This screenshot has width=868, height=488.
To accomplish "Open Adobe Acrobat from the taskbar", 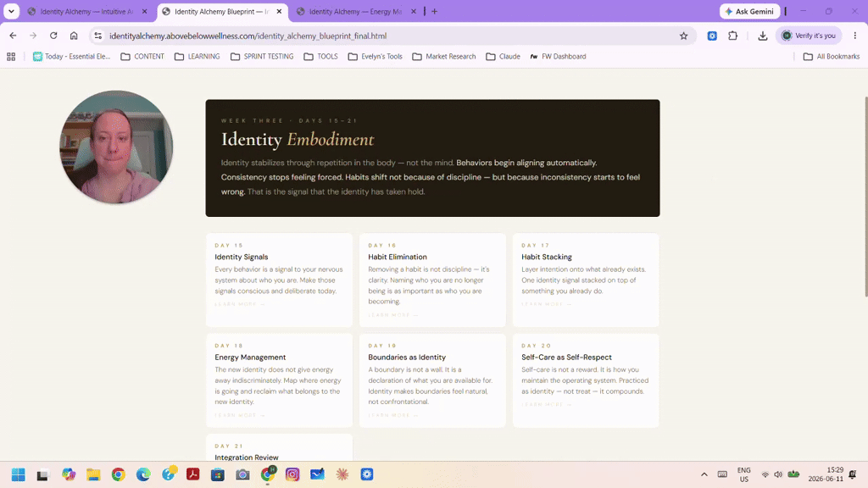I will coord(192,474).
